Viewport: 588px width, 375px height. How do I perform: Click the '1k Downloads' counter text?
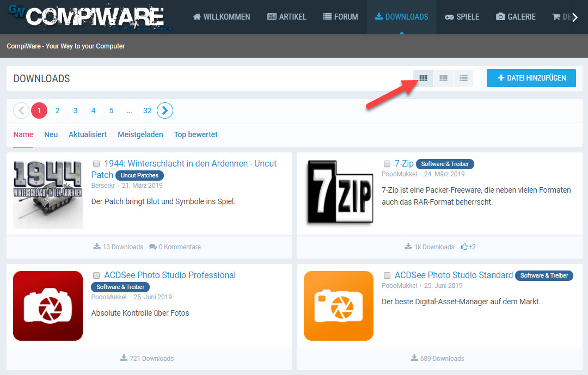click(x=430, y=247)
